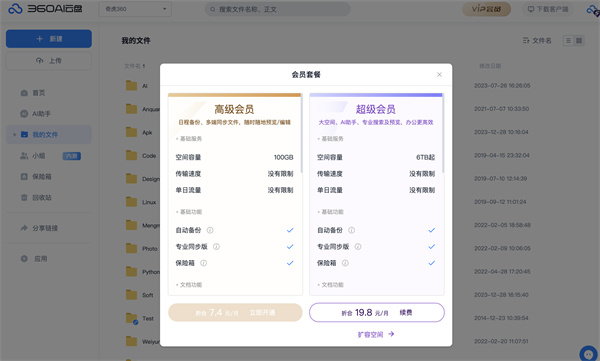The height and width of the screenshot is (361, 600).
Task: Click the Test folder icon
Action: click(x=131, y=318)
